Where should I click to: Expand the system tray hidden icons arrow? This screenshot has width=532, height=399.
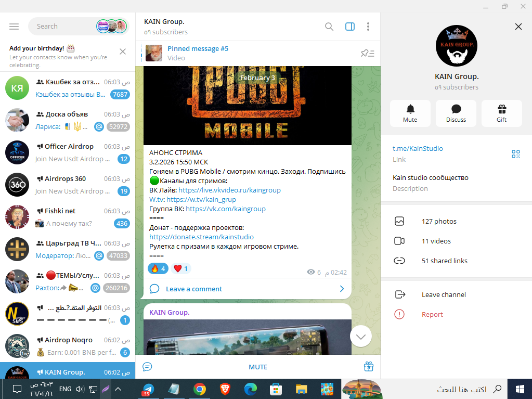(x=118, y=389)
